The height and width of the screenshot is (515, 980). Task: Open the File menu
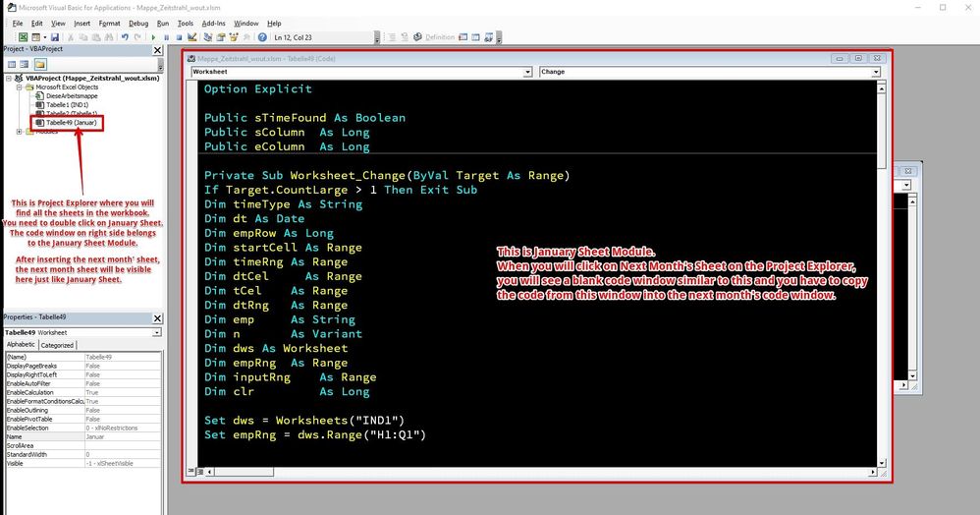(x=18, y=24)
